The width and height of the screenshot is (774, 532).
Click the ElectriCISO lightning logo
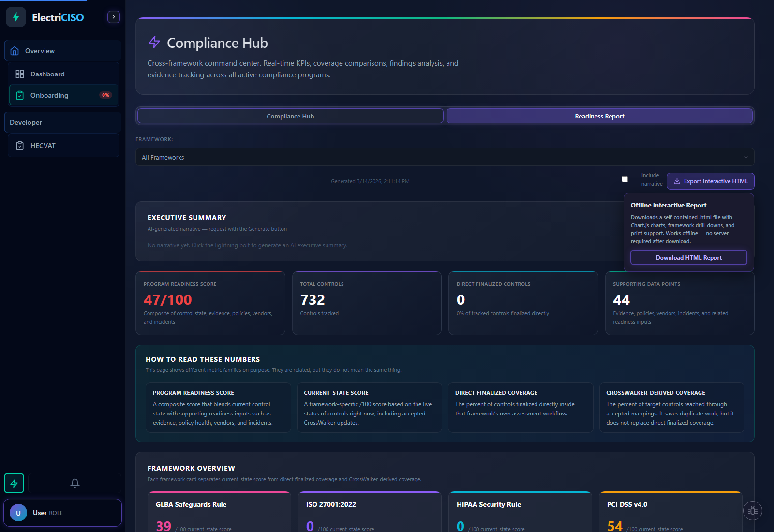tap(16, 17)
